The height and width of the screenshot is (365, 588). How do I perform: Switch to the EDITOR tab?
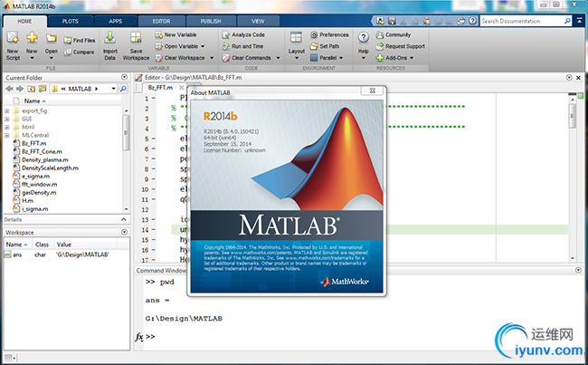161,22
